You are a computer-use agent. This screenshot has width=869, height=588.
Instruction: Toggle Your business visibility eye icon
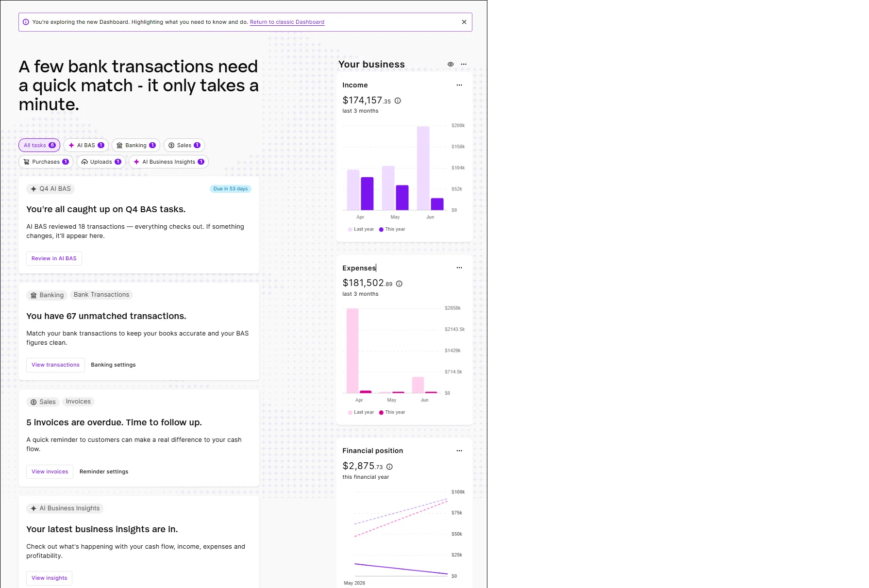click(451, 64)
